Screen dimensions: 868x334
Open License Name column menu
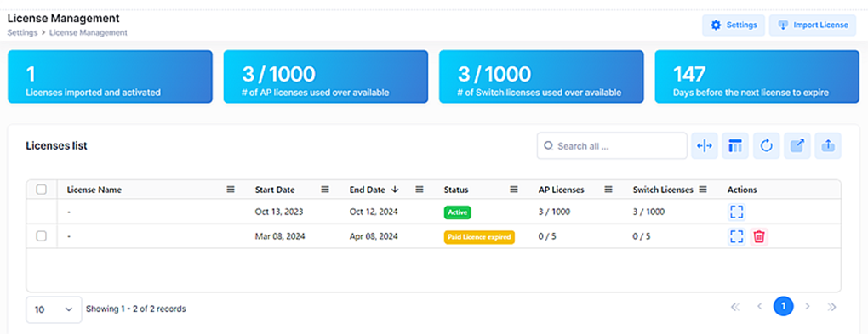[x=231, y=190]
